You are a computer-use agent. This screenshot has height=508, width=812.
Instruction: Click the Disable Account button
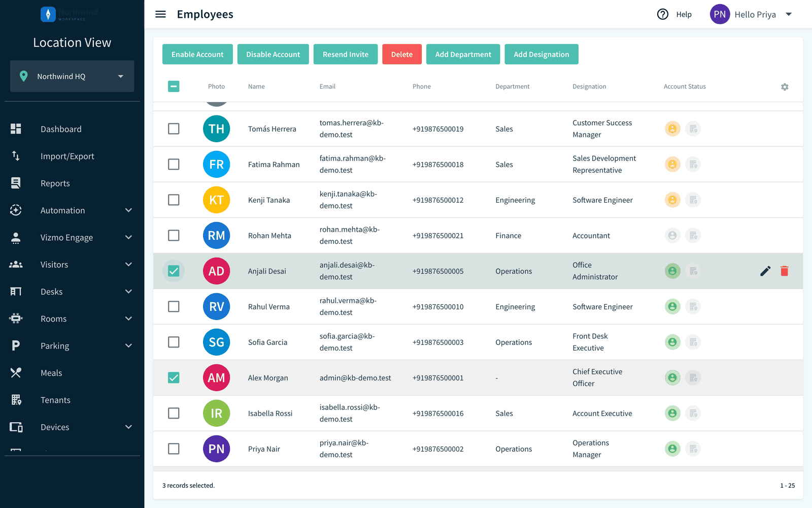click(273, 54)
